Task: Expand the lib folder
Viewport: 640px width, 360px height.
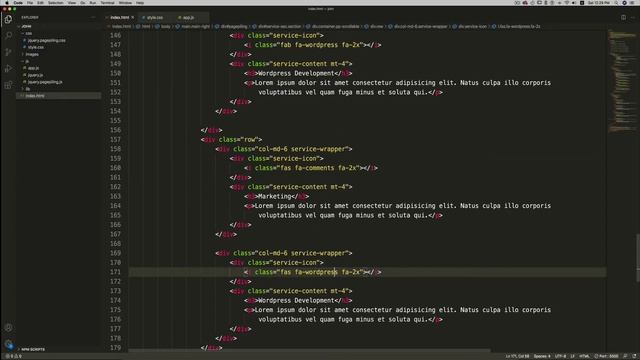Action: (x=28, y=89)
